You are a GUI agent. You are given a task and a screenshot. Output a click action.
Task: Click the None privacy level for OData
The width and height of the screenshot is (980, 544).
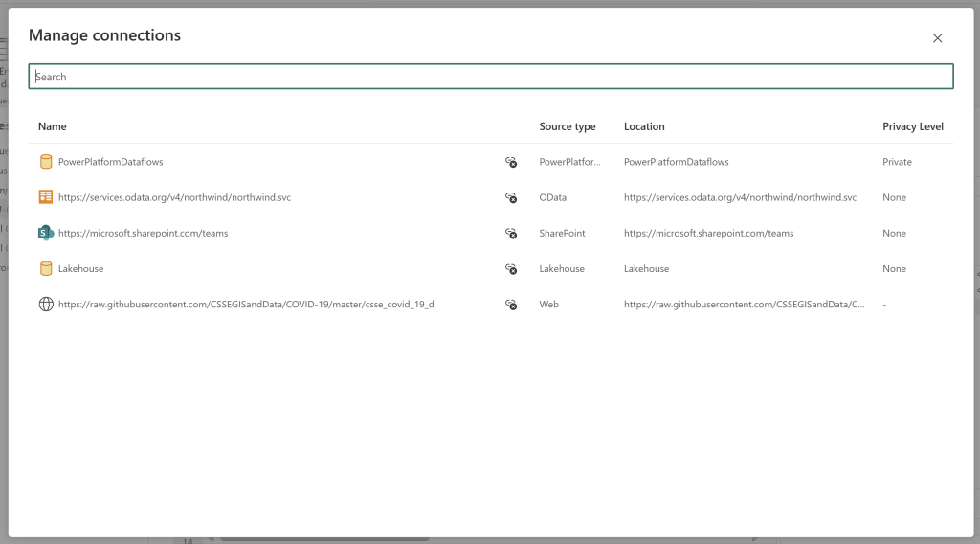(x=894, y=197)
